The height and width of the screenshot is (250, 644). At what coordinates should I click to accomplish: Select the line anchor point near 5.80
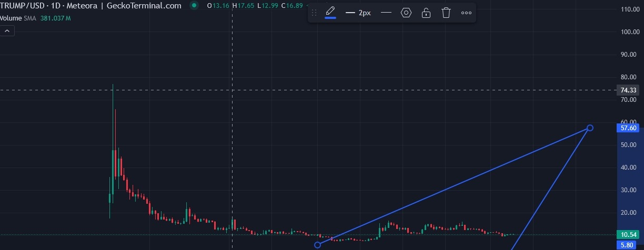317,245
